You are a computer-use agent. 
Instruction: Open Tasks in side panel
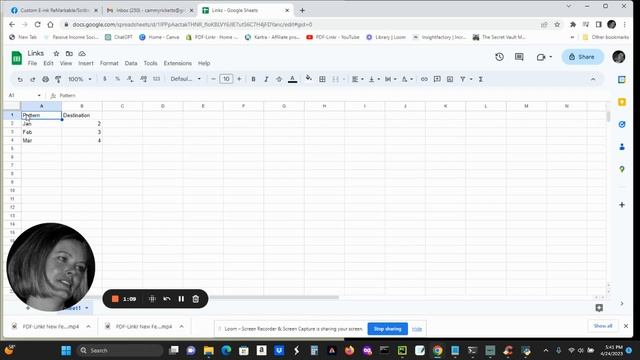click(622, 124)
